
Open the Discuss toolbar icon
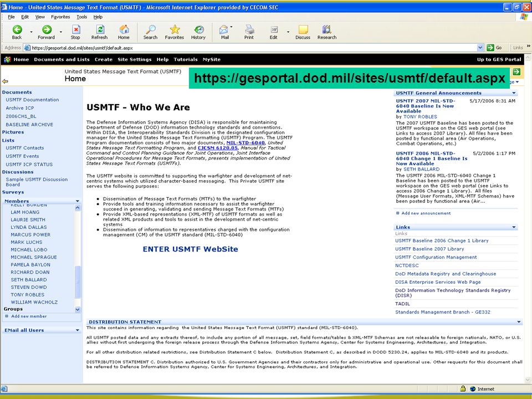[303, 29]
